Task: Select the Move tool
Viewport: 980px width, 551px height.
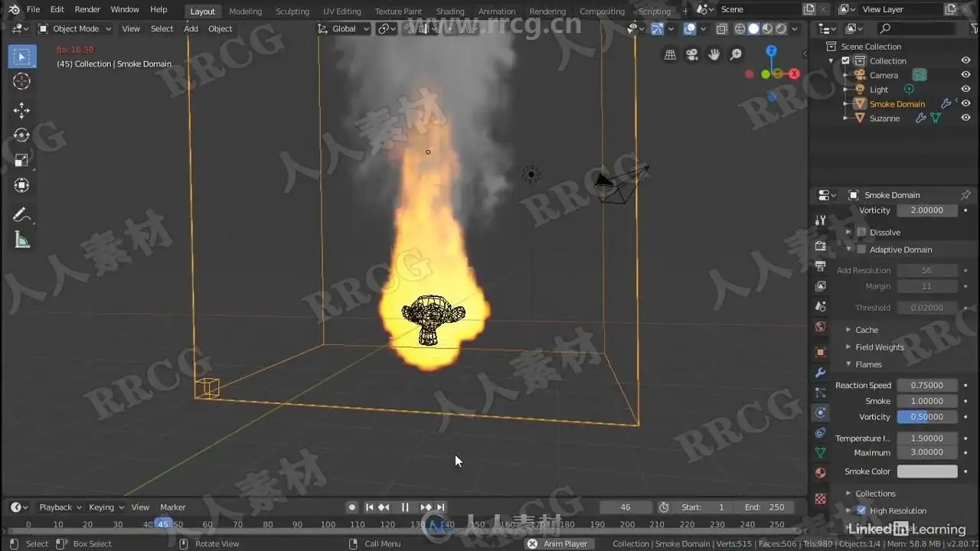Action: pyautogui.click(x=22, y=110)
